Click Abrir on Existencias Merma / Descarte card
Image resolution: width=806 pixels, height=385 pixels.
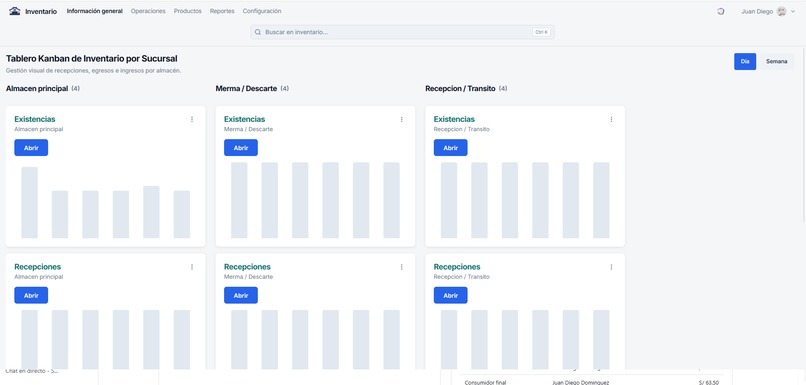[x=241, y=148]
